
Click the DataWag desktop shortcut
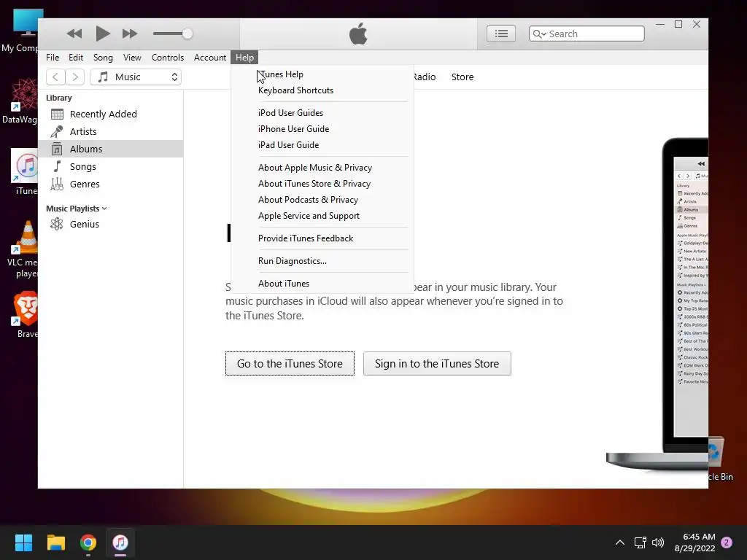click(x=22, y=101)
